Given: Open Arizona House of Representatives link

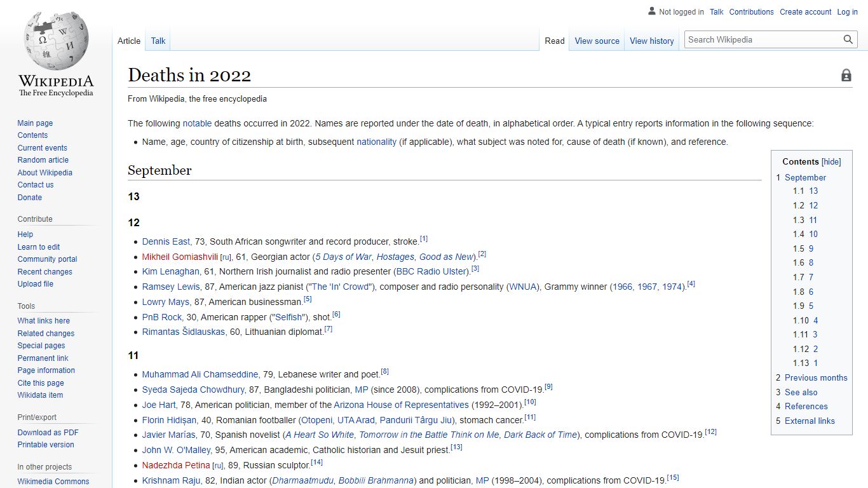Looking at the screenshot, I should point(401,405).
